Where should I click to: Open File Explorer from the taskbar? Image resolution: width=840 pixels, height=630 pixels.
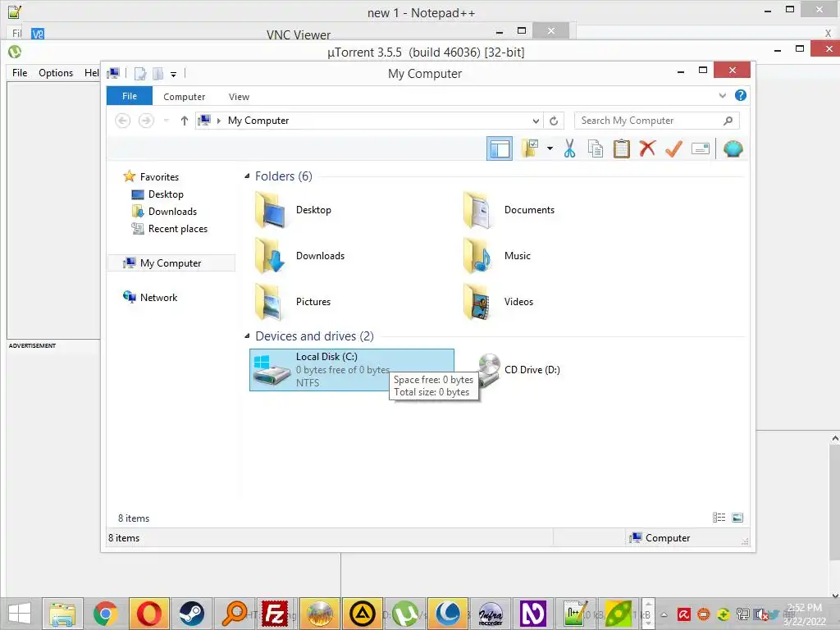(x=62, y=614)
